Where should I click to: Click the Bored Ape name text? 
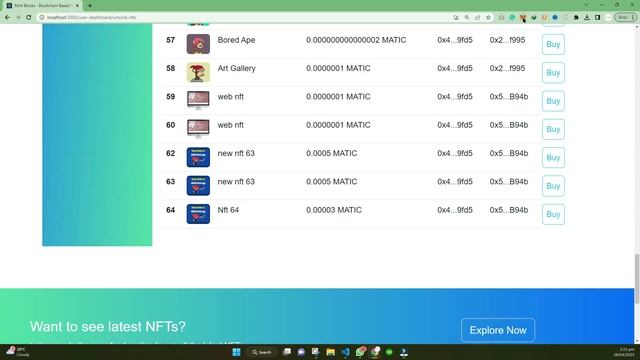pyautogui.click(x=236, y=40)
